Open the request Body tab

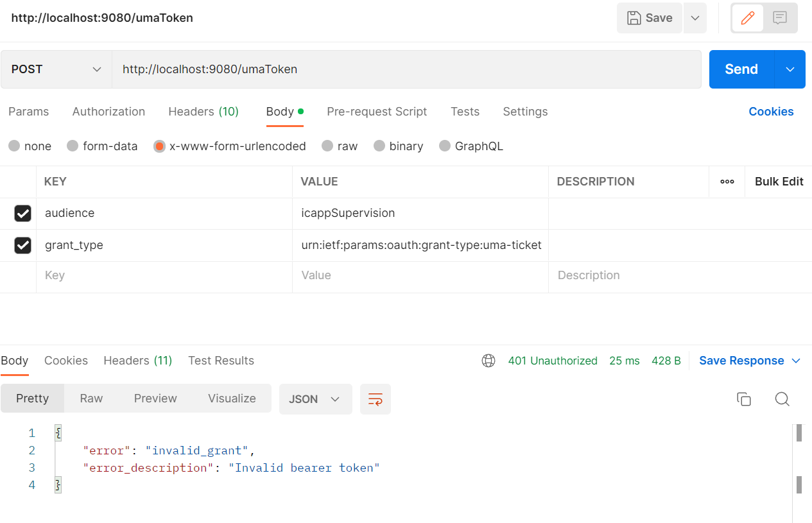(x=284, y=112)
